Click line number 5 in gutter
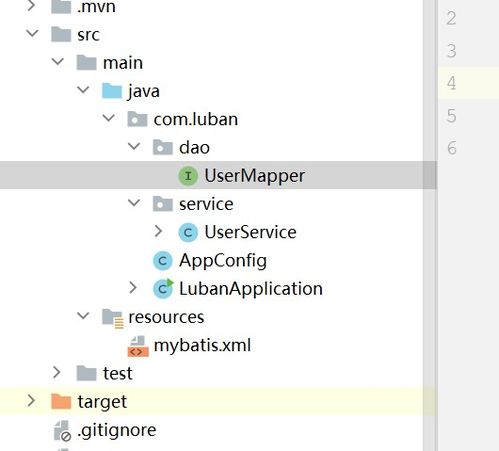The width and height of the screenshot is (499, 451). [452, 116]
